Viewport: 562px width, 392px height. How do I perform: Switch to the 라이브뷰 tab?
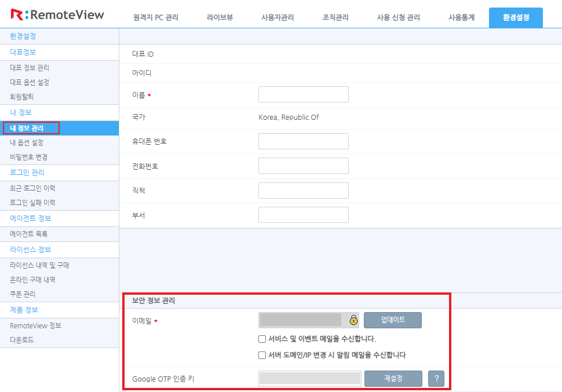coord(220,17)
